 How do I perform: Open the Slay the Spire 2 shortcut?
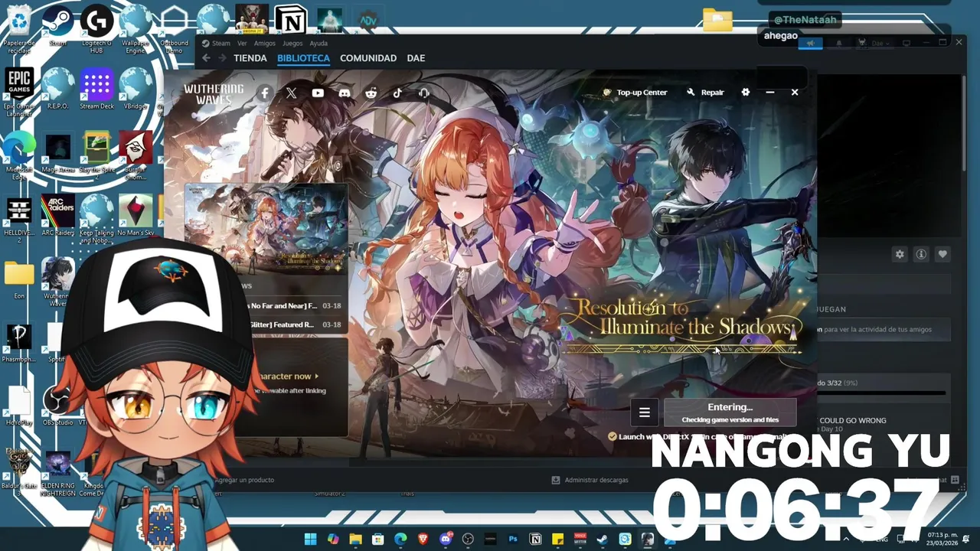96,155
